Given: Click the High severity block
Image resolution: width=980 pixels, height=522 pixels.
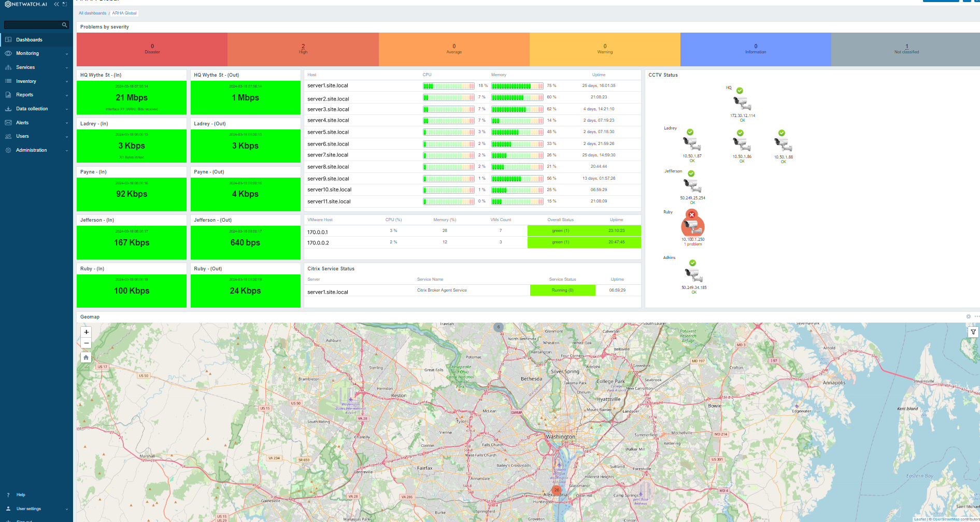Looking at the screenshot, I should (303, 49).
